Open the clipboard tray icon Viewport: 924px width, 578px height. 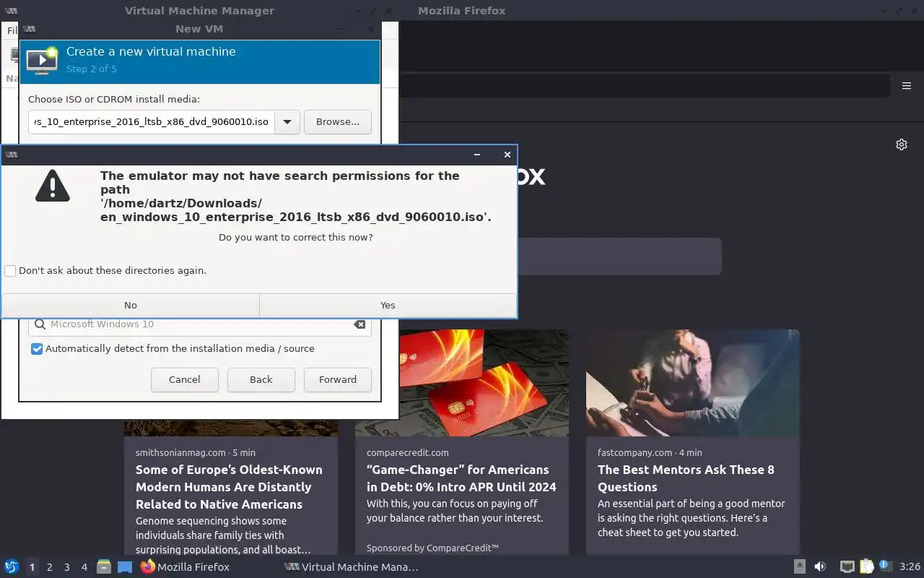coord(866,566)
